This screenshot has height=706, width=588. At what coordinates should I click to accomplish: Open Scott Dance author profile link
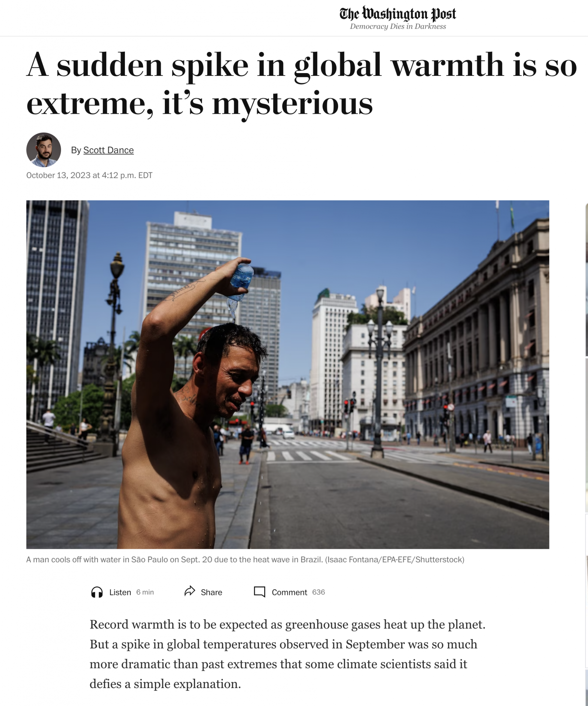coord(108,150)
